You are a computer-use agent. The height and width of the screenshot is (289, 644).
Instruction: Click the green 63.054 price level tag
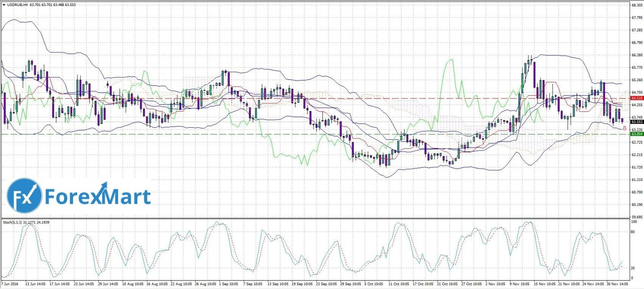tap(636, 134)
